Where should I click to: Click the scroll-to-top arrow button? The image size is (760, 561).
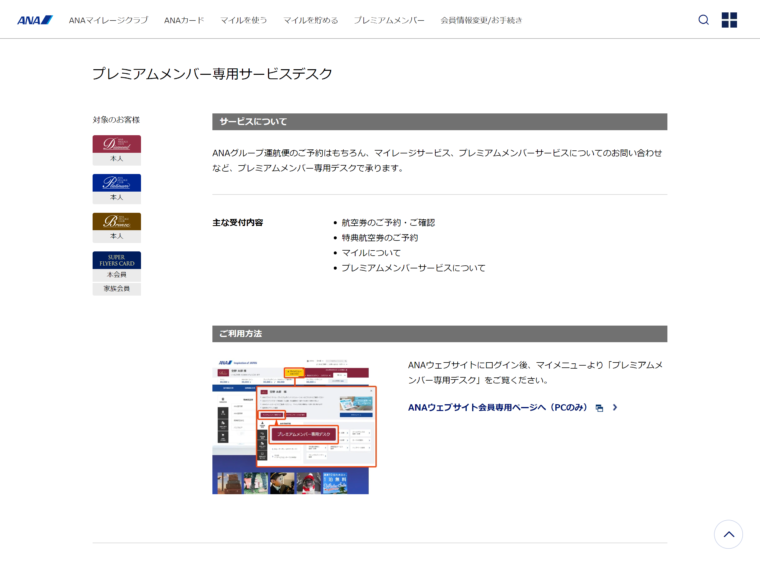728,534
